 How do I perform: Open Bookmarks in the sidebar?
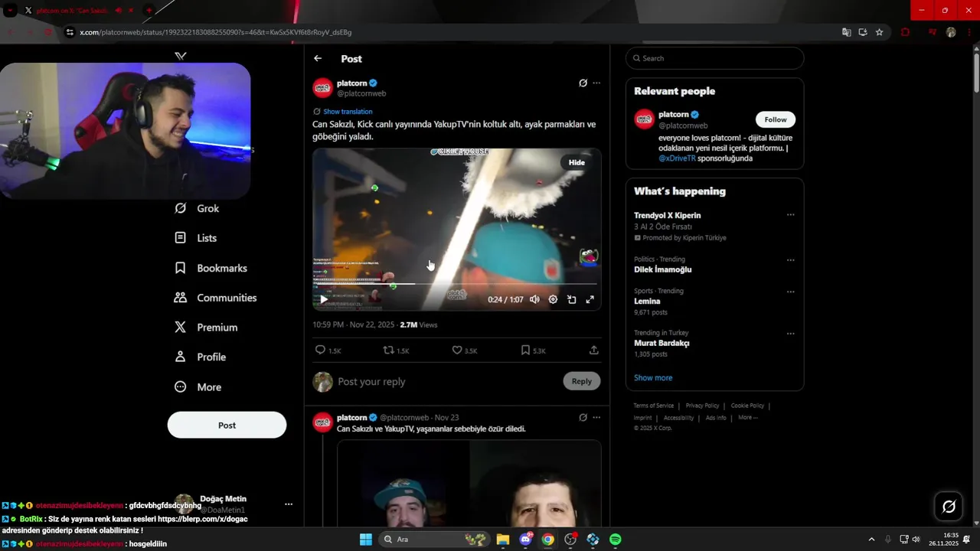tap(211, 268)
